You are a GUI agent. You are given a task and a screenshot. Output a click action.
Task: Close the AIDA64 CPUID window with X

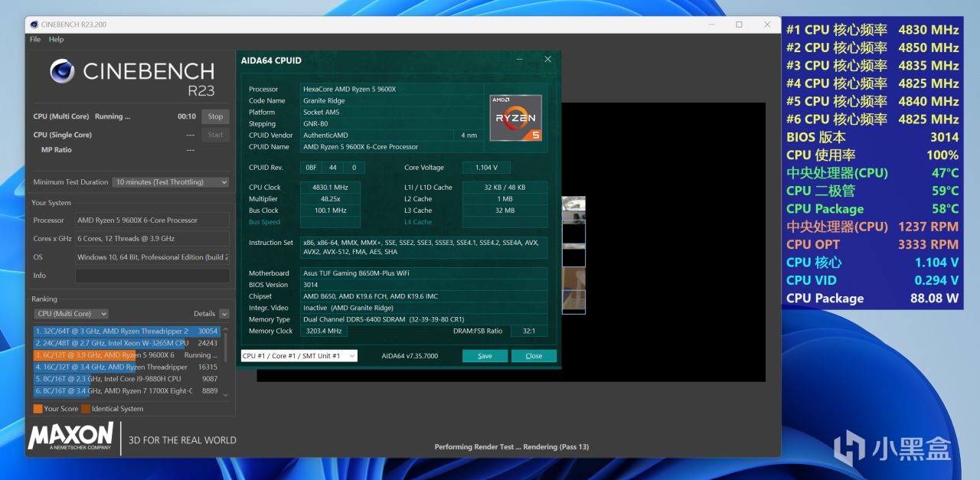(x=547, y=60)
